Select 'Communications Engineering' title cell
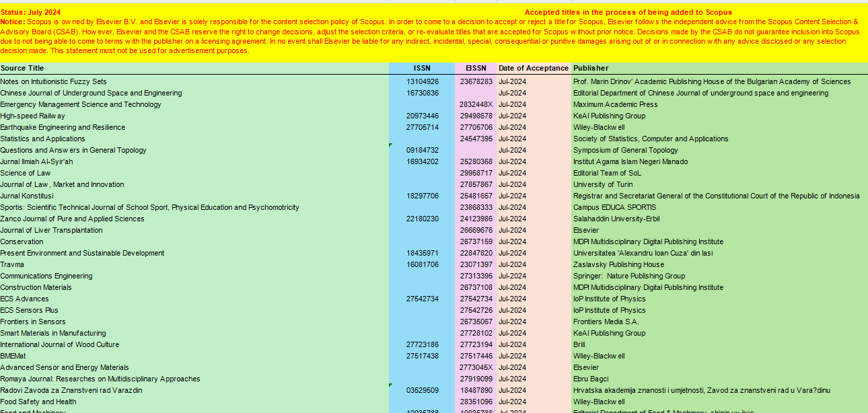 pyautogui.click(x=194, y=276)
